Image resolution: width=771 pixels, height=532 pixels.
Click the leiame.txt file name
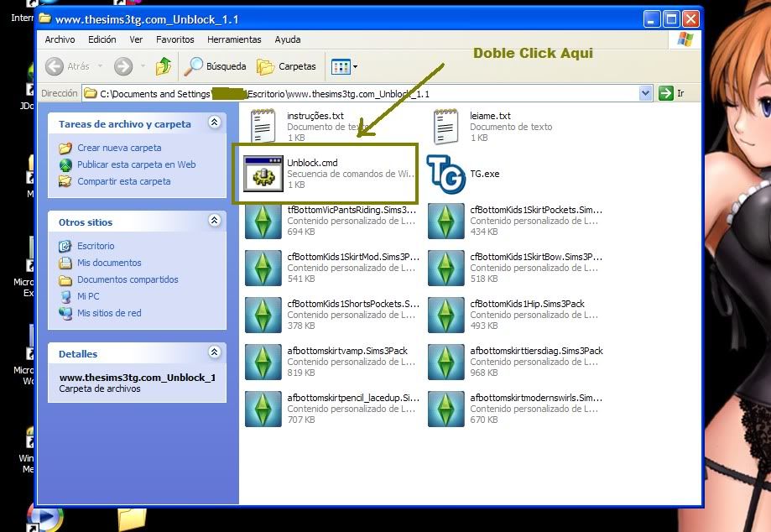[x=490, y=116]
